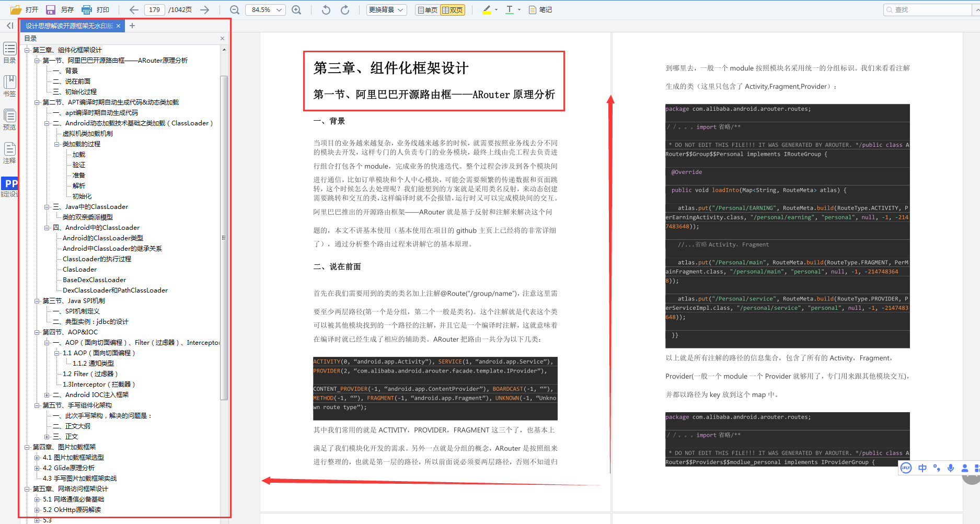Jump to 一、背景 in outline
The image size is (980, 524).
65,71
